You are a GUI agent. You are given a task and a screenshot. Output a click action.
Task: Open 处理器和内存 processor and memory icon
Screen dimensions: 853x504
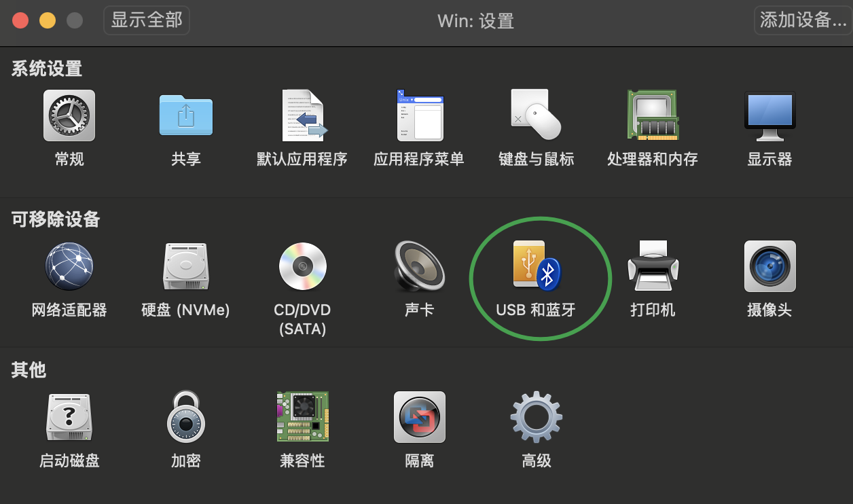click(x=653, y=115)
